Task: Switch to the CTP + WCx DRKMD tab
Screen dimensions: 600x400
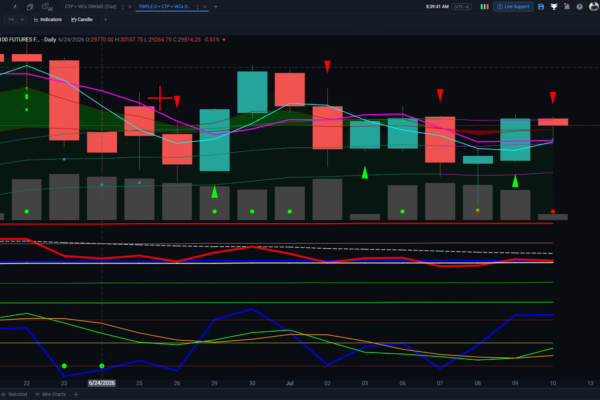Action: [x=90, y=7]
